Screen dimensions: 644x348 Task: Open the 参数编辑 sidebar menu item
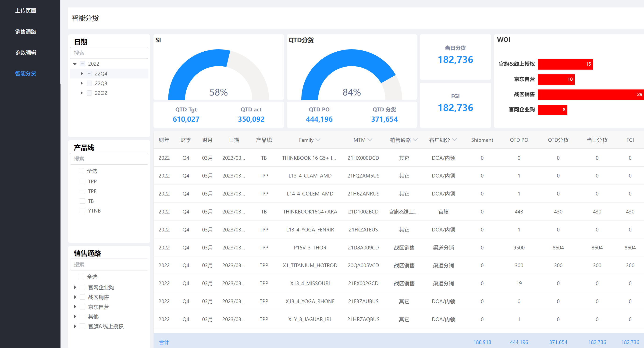click(x=25, y=53)
